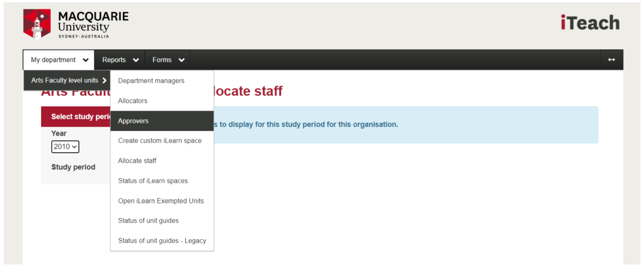
Task: Click the Macquarie lighthouse shield emblem
Action: click(x=37, y=23)
